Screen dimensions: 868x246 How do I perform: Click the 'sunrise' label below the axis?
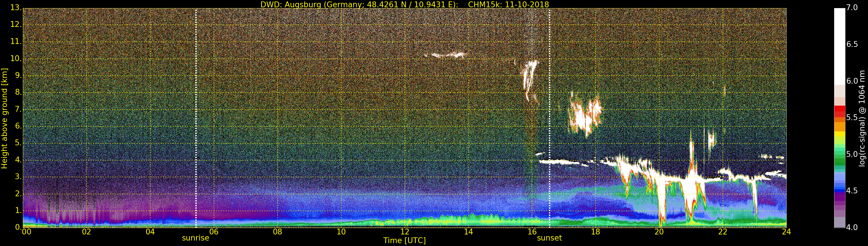(x=195, y=238)
